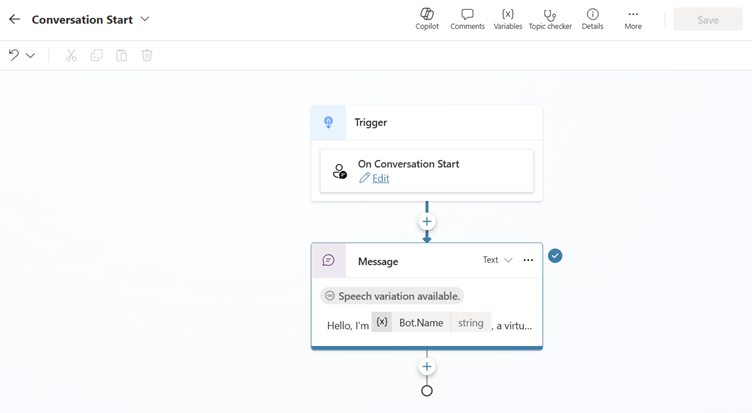Add node between Trigger and Message
The height and width of the screenshot is (413, 752).
427,222
